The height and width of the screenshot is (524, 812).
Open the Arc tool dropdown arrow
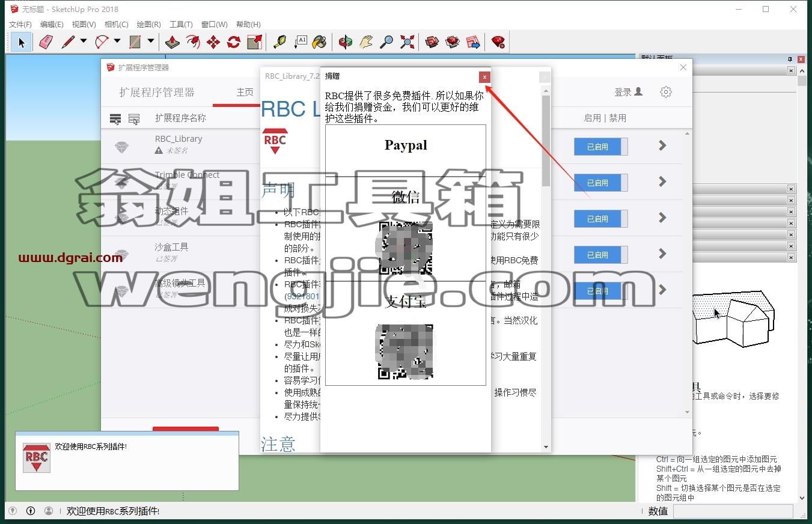pos(117,41)
